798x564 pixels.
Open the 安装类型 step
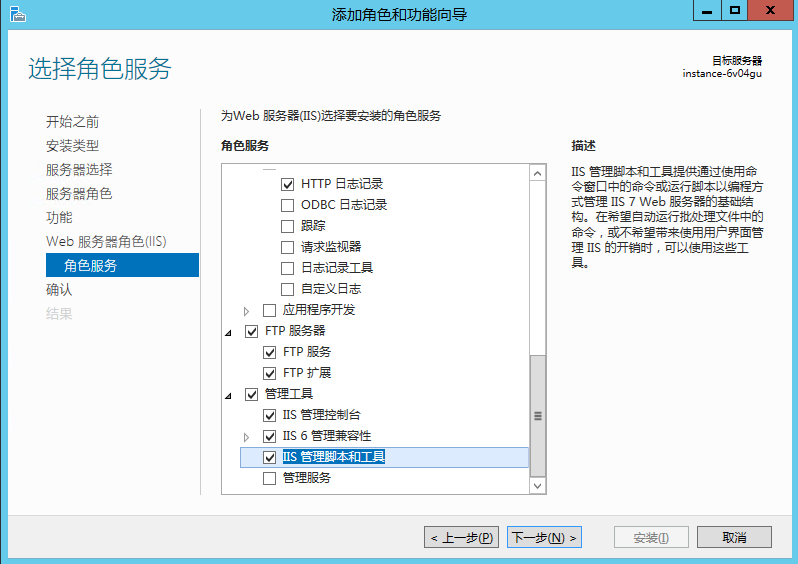(x=72, y=146)
